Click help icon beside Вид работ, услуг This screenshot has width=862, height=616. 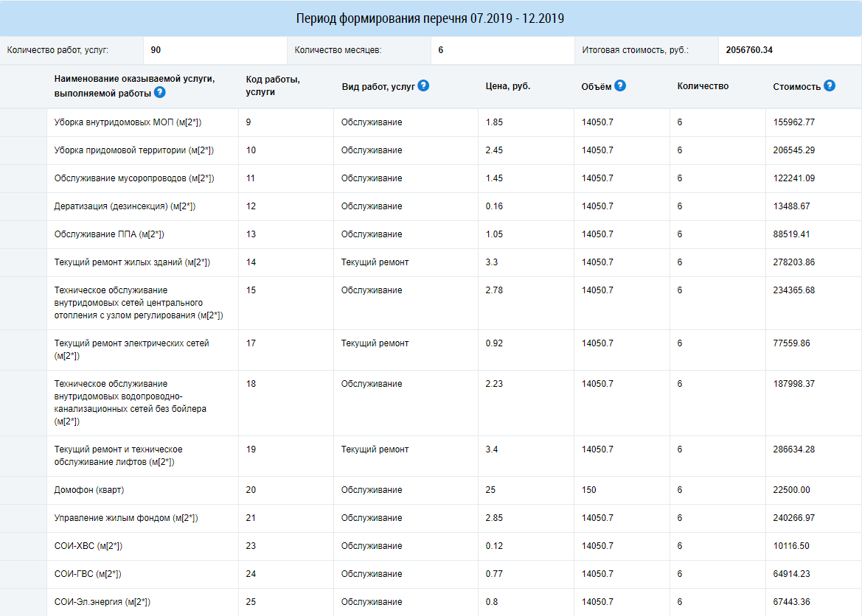click(423, 85)
